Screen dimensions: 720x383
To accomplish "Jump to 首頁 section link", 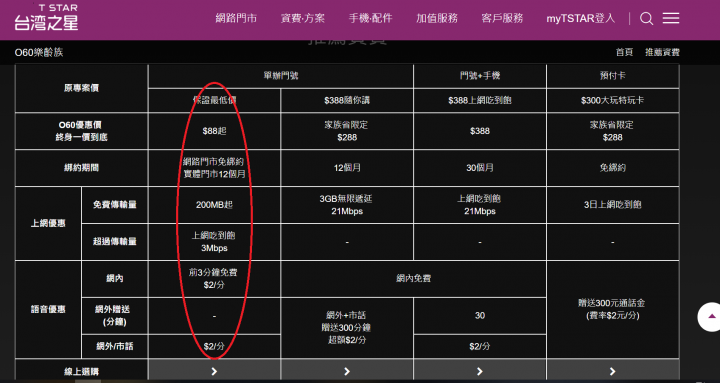I will [x=624, y=52].
